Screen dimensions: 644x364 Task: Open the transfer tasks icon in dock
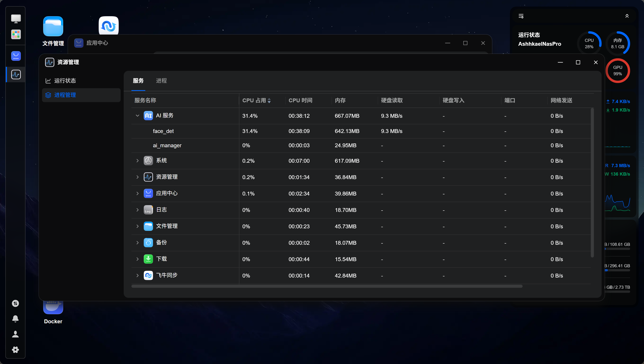point(15,303)
